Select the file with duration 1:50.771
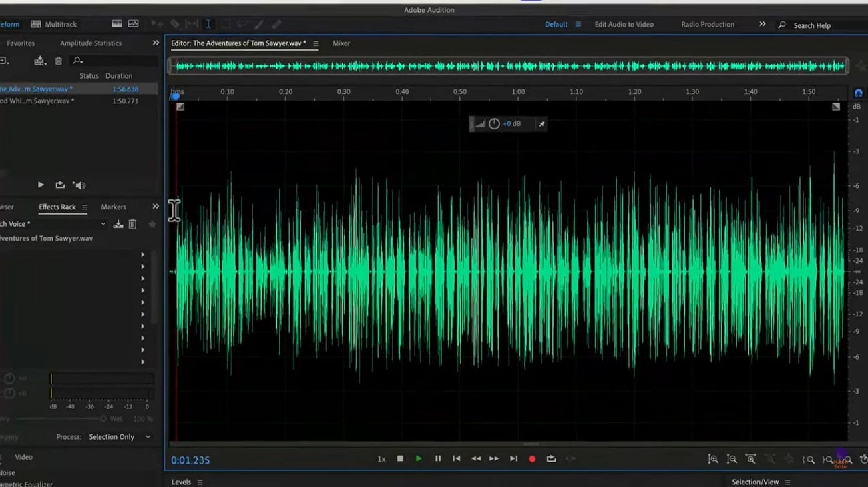Viewport: 868px width, 487px height. pos(79,101)
